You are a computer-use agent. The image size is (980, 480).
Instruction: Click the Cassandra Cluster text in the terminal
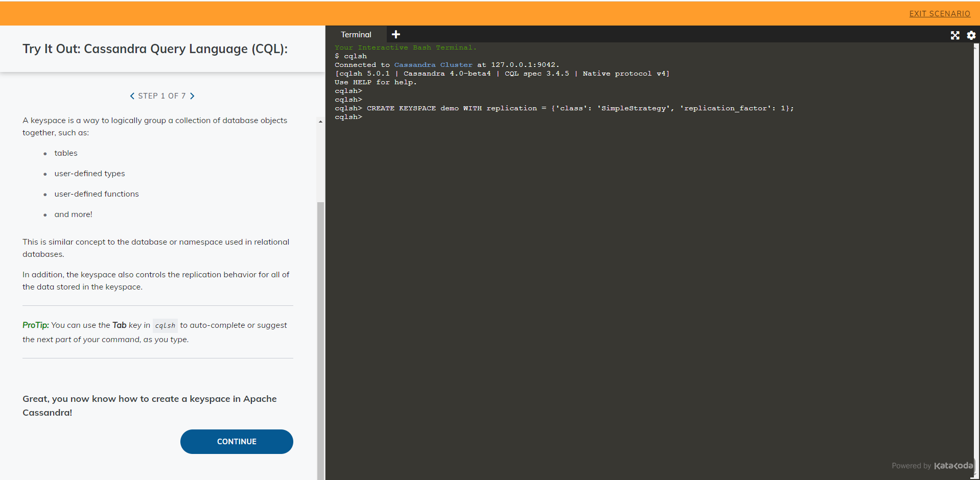point(433,64)
